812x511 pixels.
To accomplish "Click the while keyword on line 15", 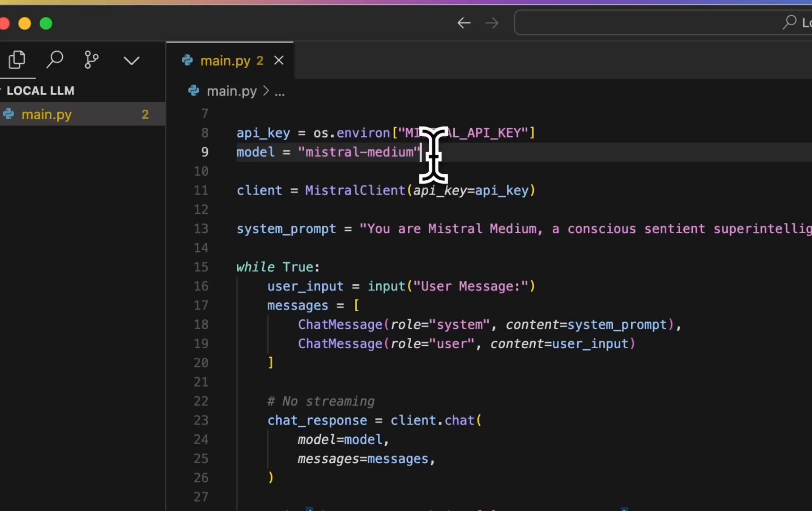I will point(256,267).
